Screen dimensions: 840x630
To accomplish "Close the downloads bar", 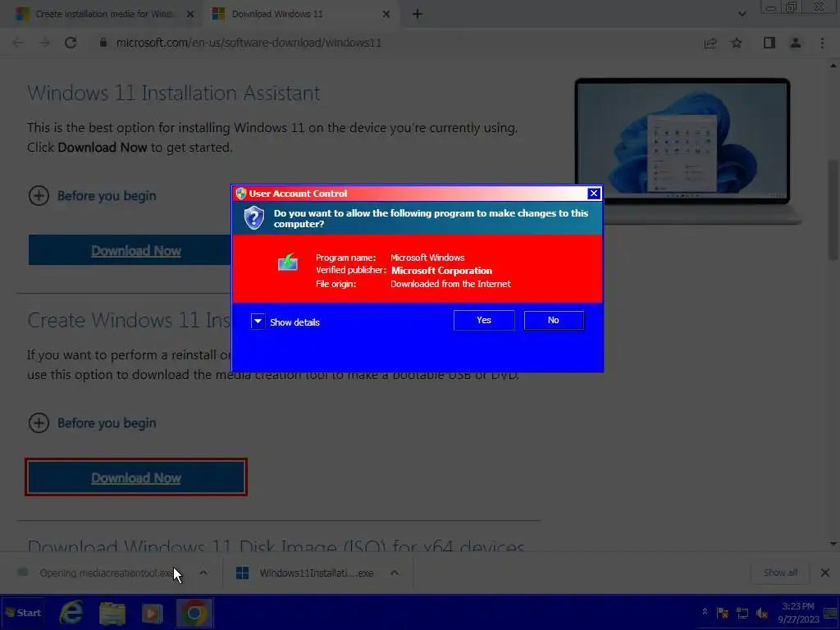I will tap(825, 573).
